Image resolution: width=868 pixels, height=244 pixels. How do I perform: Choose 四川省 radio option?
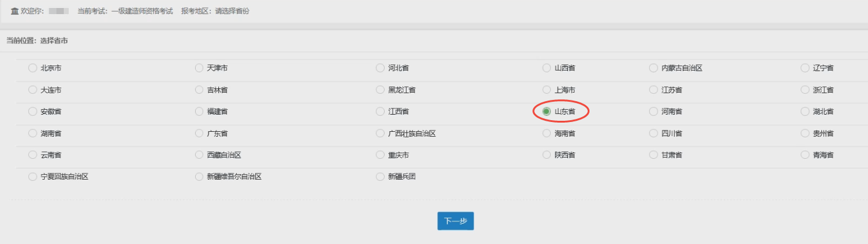coord(654,133)
